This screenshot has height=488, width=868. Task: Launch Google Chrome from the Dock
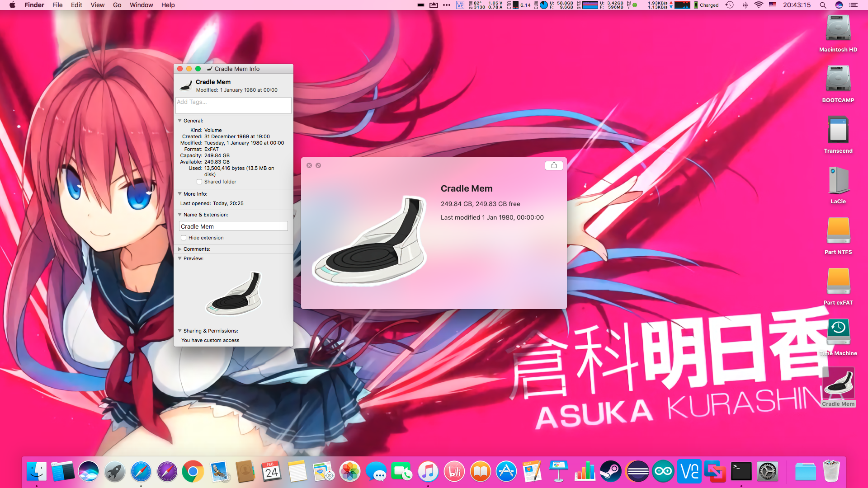pyautogui.click(x=193, y=472)
